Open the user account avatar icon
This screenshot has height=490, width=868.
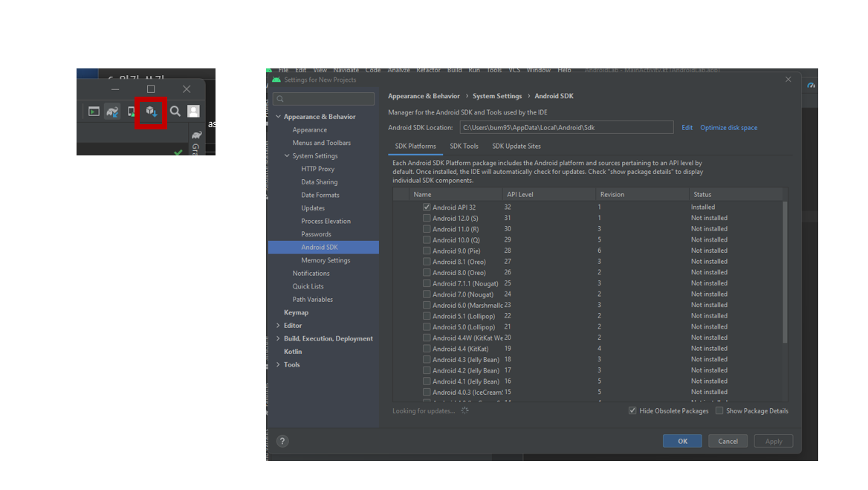(x=193, y=112)
